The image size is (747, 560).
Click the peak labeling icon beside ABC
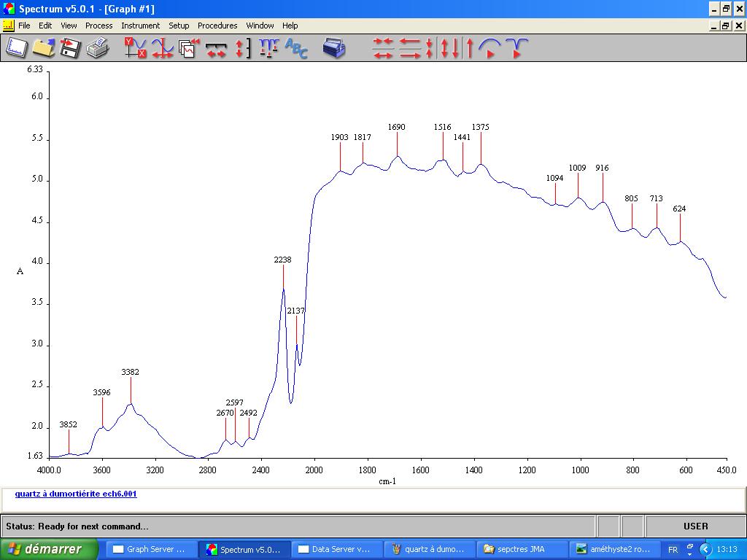(x=268, y=48)
